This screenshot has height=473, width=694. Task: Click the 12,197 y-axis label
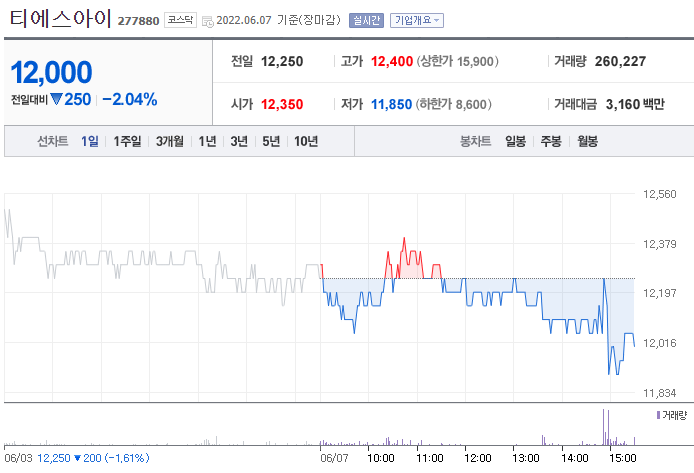[659, 293]
